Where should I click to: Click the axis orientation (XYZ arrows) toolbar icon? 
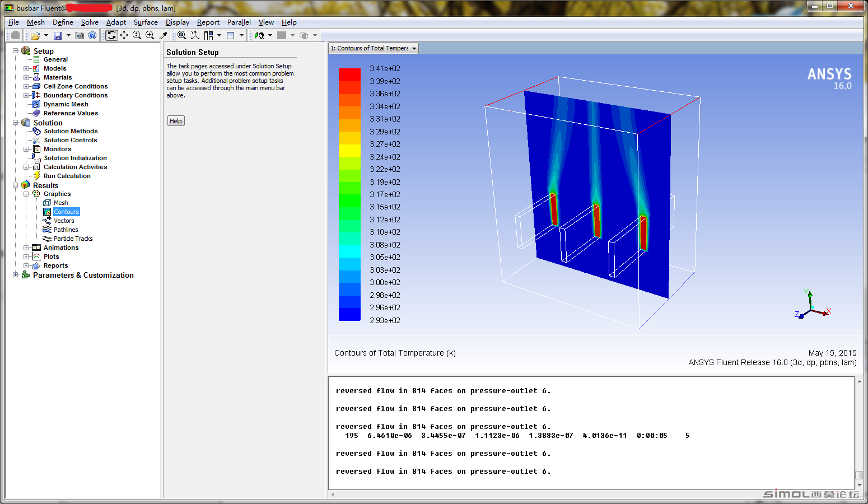pos(195,35)
